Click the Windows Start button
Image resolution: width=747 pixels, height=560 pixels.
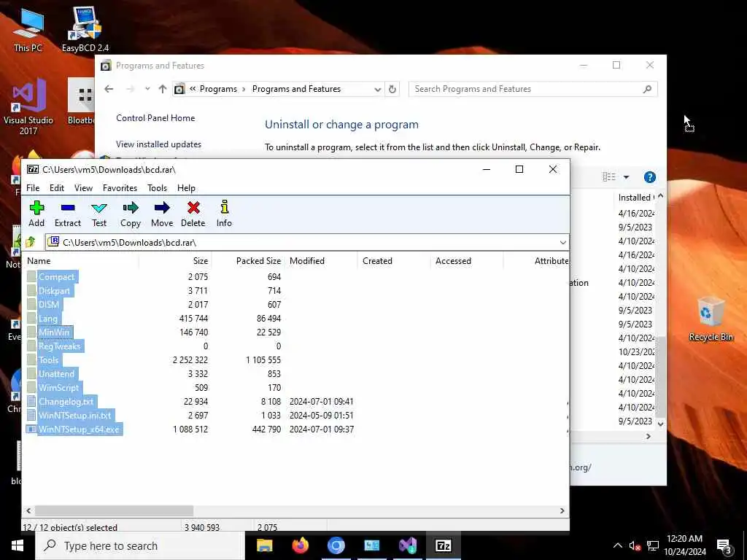(x=18, y=545)
